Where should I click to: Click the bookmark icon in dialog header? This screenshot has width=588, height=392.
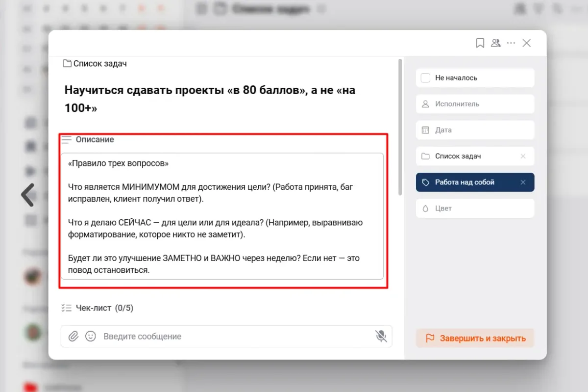[x=480, y=43]
